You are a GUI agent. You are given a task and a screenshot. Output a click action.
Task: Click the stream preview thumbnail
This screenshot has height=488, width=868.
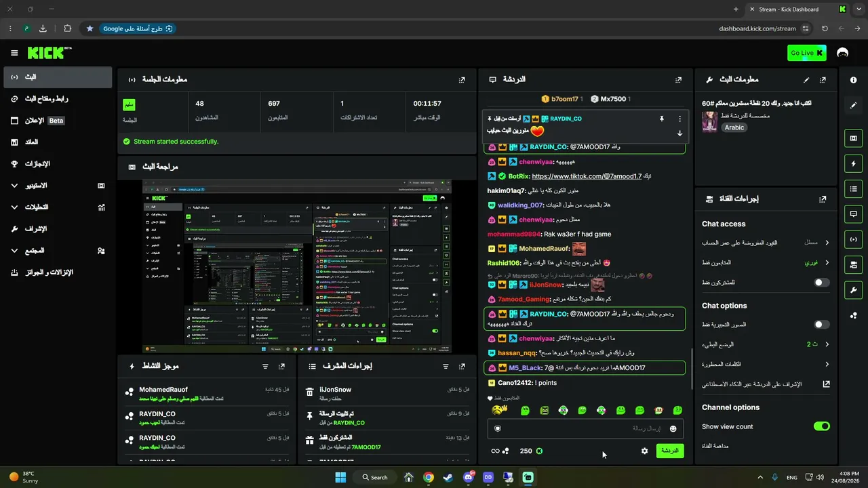coord(296,266)
